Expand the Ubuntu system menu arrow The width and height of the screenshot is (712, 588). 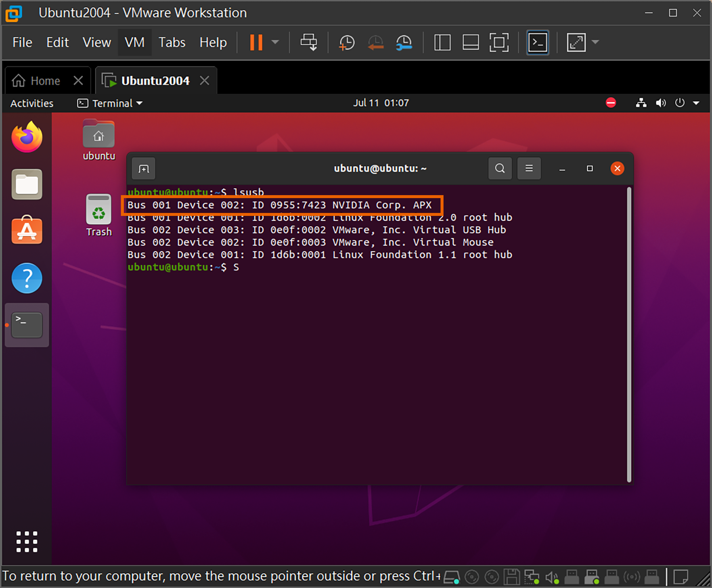[696, 103]
